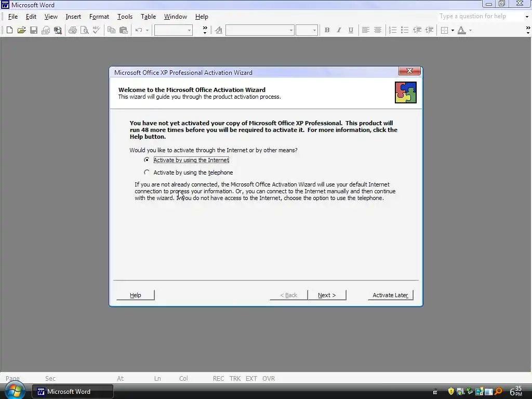Click the REC status bar indicator
The width and height of the screenshot is (532, 399).
coord(219,378)
